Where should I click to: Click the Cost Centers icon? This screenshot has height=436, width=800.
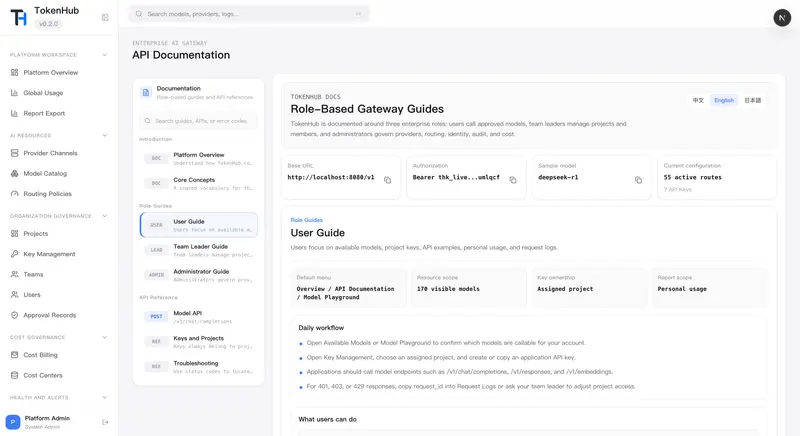click(14, 375)
